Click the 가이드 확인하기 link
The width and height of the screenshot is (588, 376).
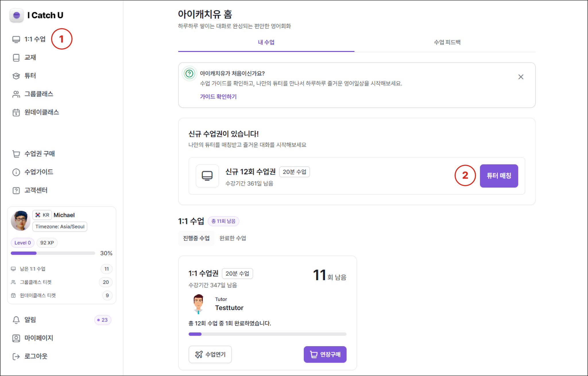tap(218, 97)
